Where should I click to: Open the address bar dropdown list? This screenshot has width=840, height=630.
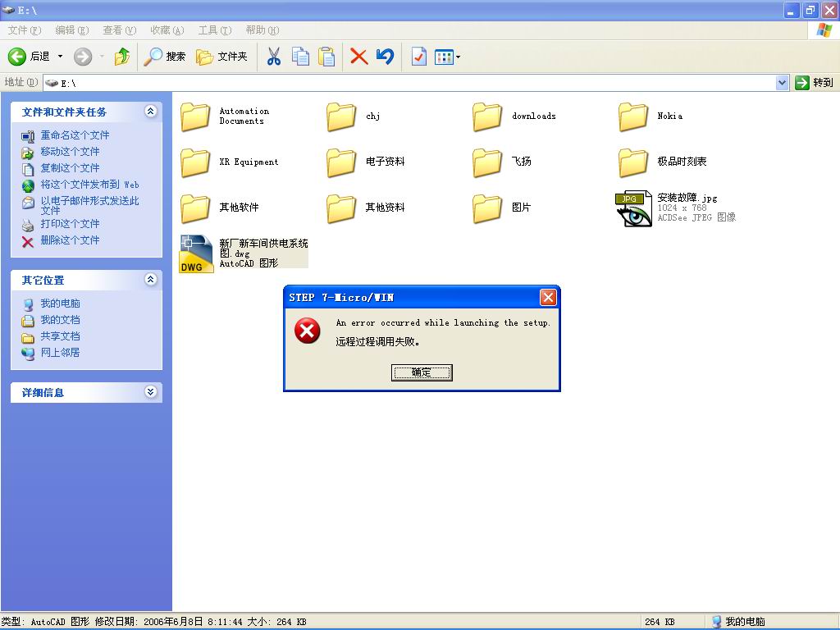(782, 83)
